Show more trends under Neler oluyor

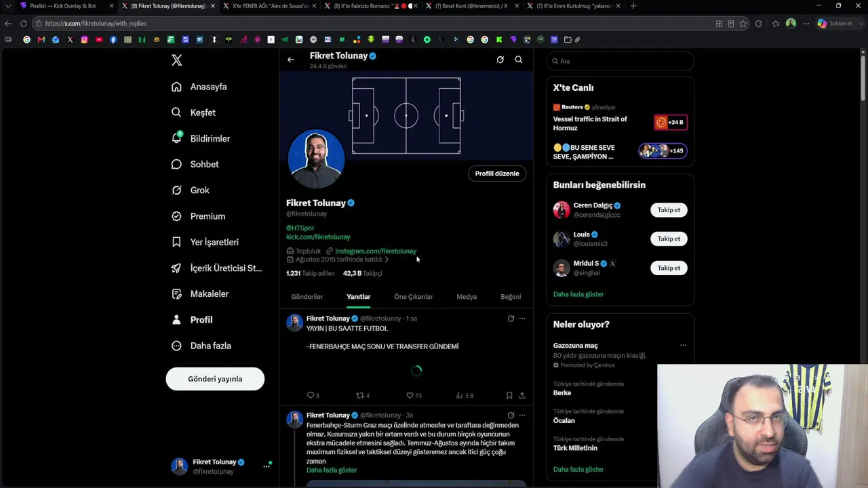click(x=578, y=469)
